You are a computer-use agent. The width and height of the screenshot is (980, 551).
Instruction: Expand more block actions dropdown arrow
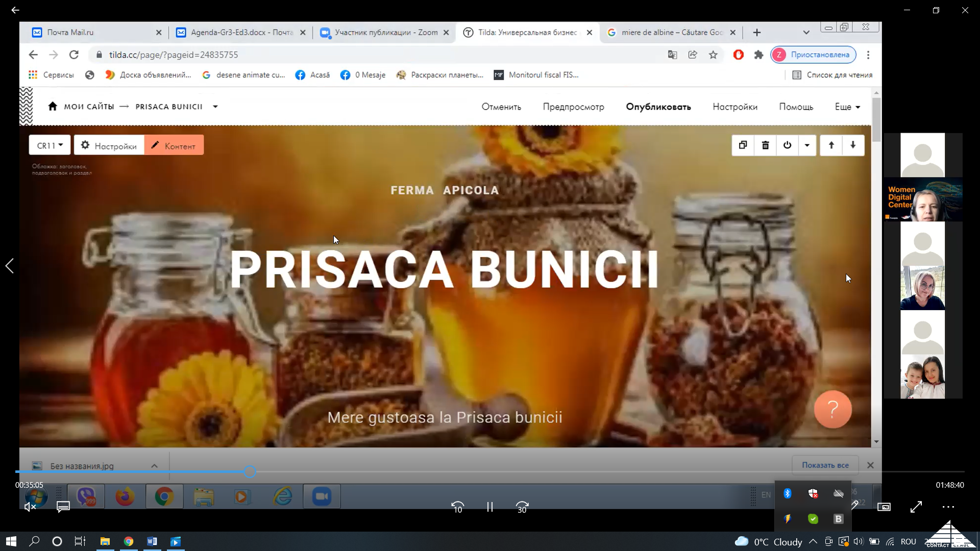807,145
